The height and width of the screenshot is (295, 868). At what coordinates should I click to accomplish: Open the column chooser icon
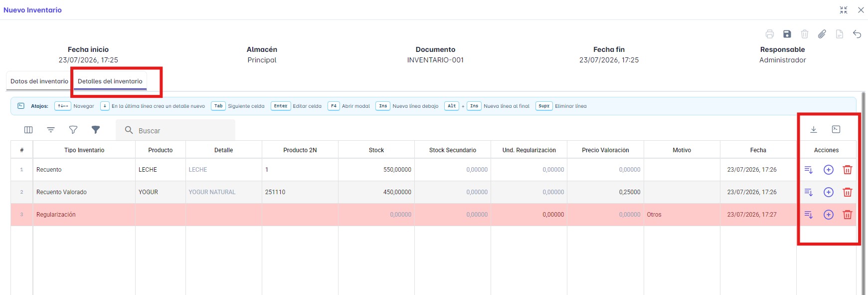click(x=28, y=130)
